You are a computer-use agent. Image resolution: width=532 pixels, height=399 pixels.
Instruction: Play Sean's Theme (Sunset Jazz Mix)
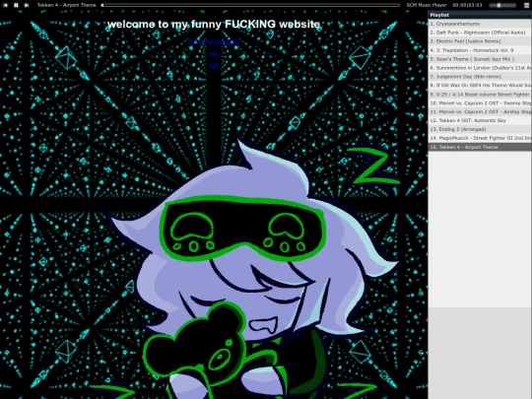tap(480, 59)
